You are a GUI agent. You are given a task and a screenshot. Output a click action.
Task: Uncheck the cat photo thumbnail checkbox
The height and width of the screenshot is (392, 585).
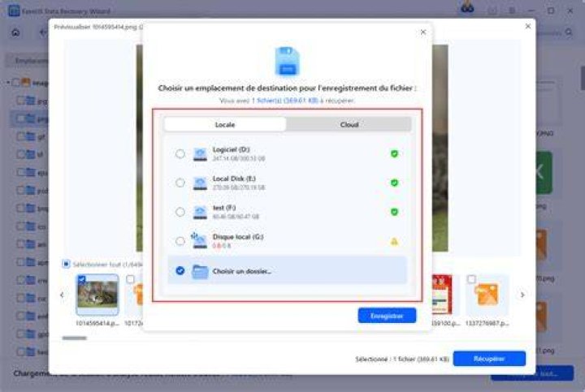click(82, 278)
